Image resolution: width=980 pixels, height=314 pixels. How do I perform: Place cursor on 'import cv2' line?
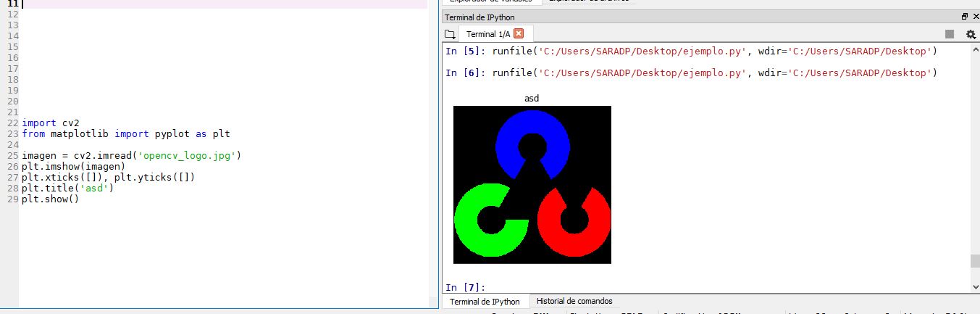51,123
